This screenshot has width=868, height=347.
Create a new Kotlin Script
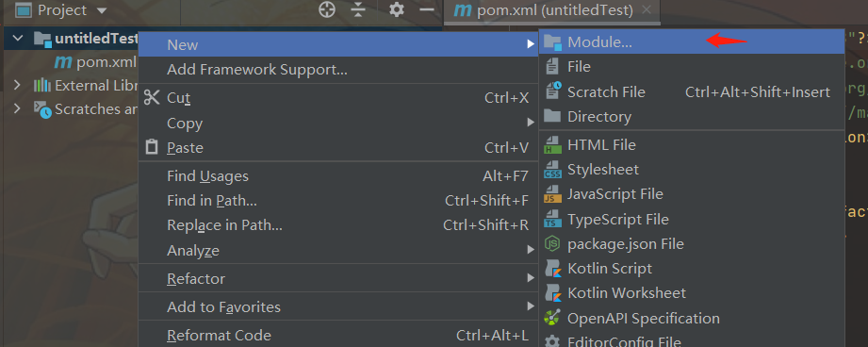point(692,269)
